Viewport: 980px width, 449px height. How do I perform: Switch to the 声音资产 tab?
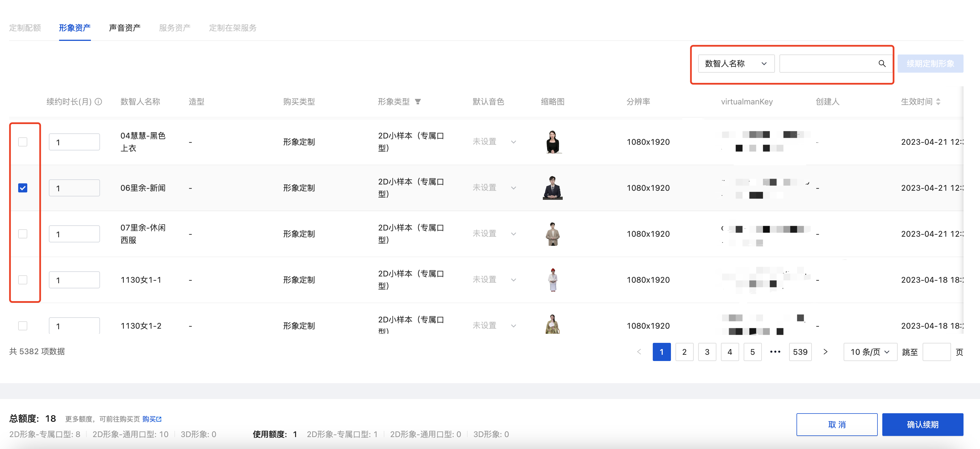(124, 28)
